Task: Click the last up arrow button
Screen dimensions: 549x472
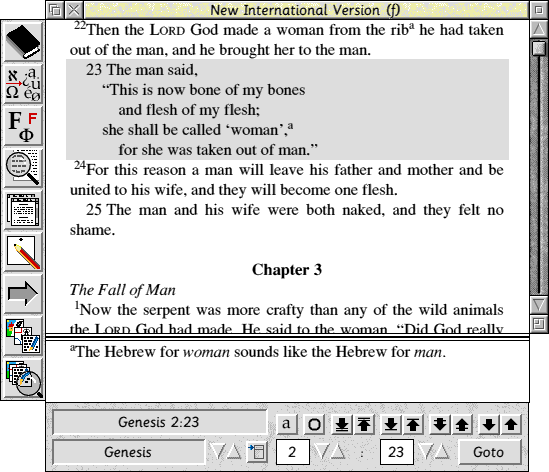Action: coord(511,424)
